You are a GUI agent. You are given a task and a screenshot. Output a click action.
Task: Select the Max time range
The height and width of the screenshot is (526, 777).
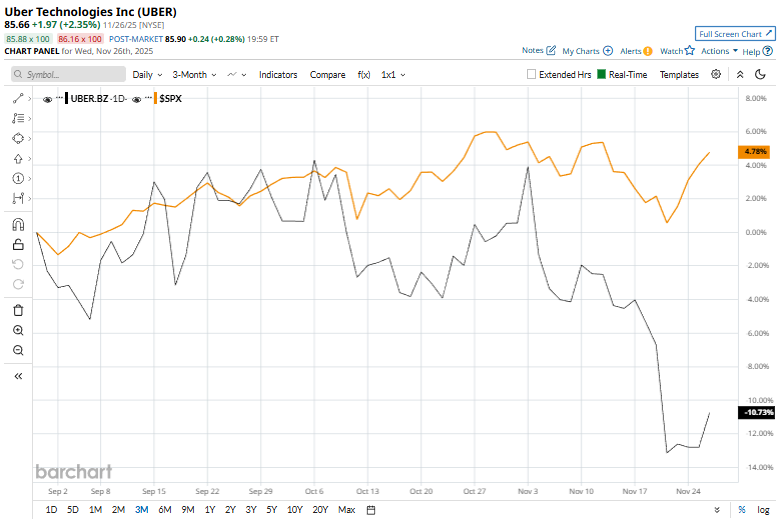pos(347,510)
